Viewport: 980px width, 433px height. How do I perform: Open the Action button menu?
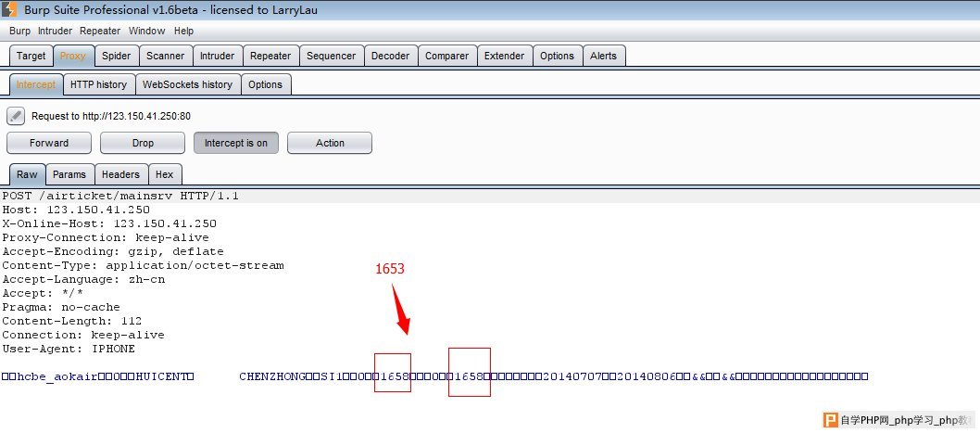coord(330,143)
